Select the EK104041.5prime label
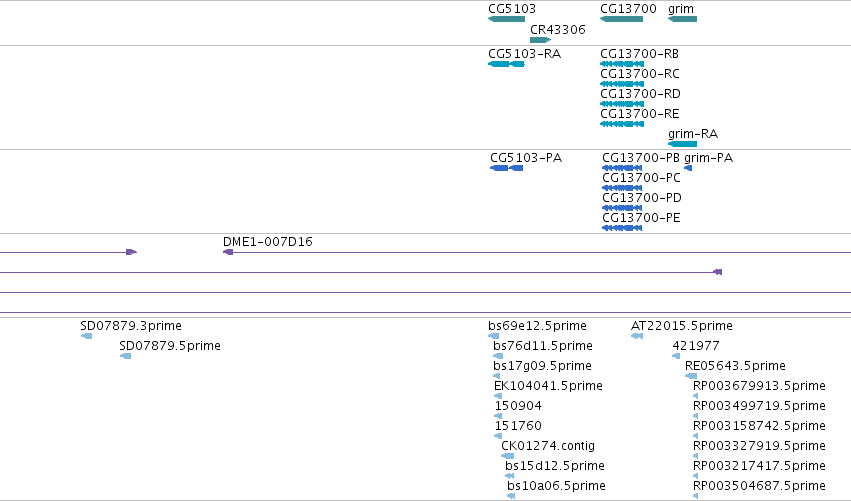The height and width of the screenshot is (501, 851). [548, 386]
